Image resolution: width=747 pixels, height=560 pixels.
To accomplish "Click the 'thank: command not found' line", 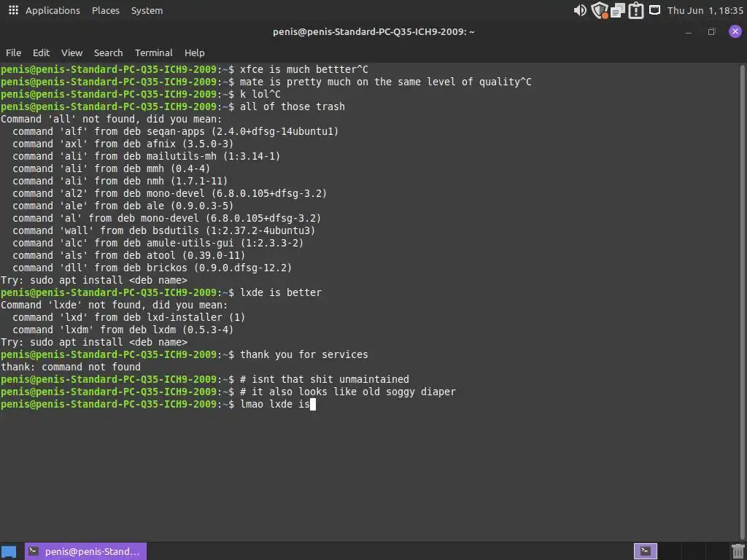I will [x=71, y=367].
